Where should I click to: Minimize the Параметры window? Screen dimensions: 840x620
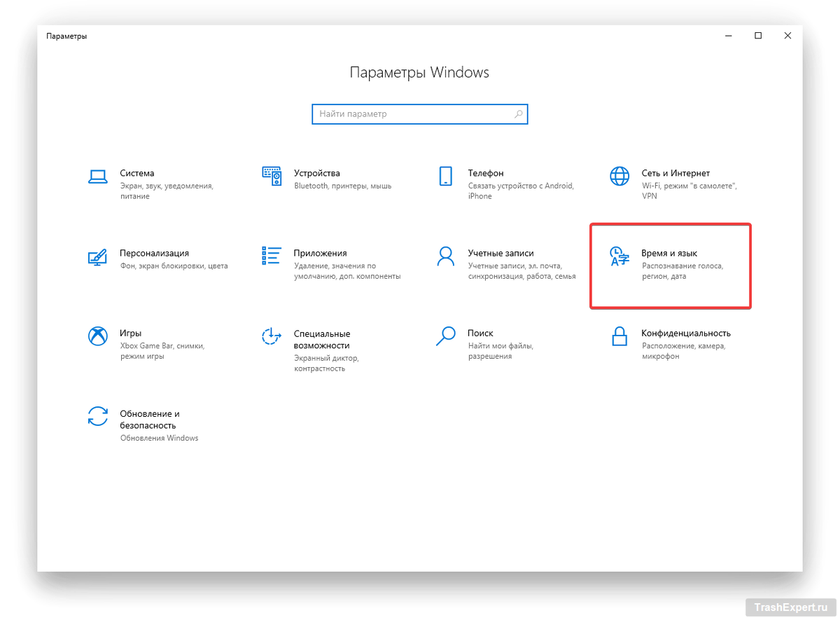coord(728,36)
